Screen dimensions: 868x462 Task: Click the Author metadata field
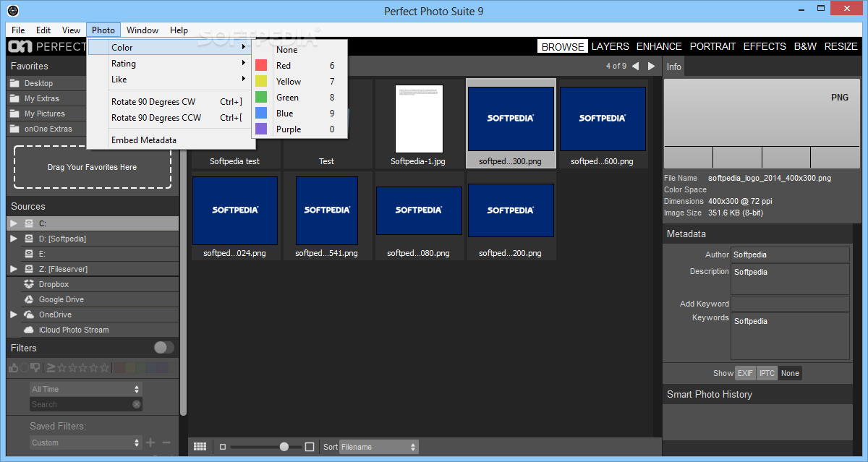tap(791, 254)
